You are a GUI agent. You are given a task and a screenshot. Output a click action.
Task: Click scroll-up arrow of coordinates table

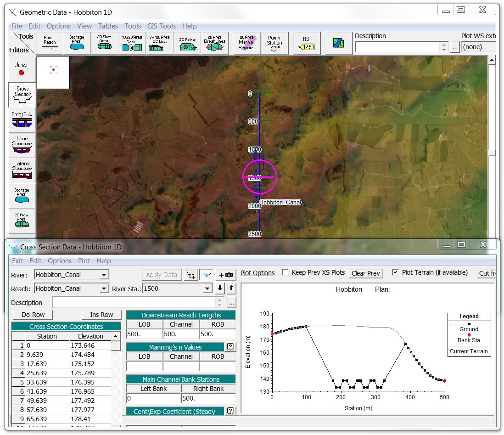click(116, 336)
